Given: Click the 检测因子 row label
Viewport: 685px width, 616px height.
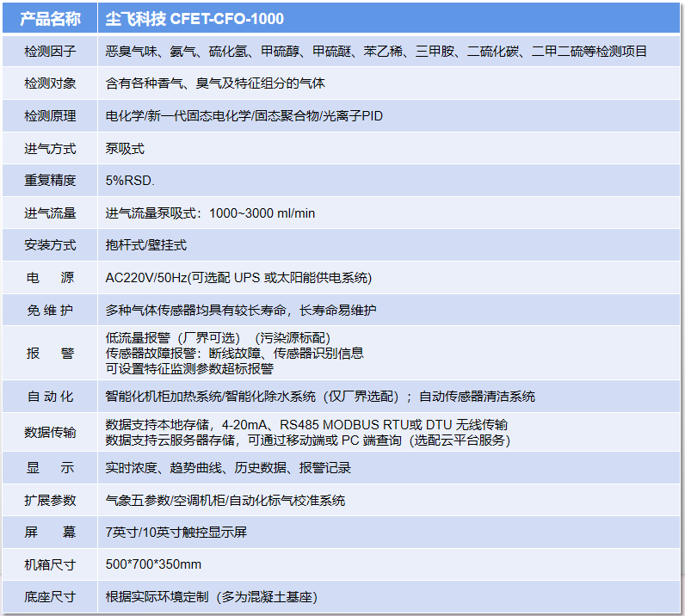Looking at the screenshot, I should click(x=50, y=52).
